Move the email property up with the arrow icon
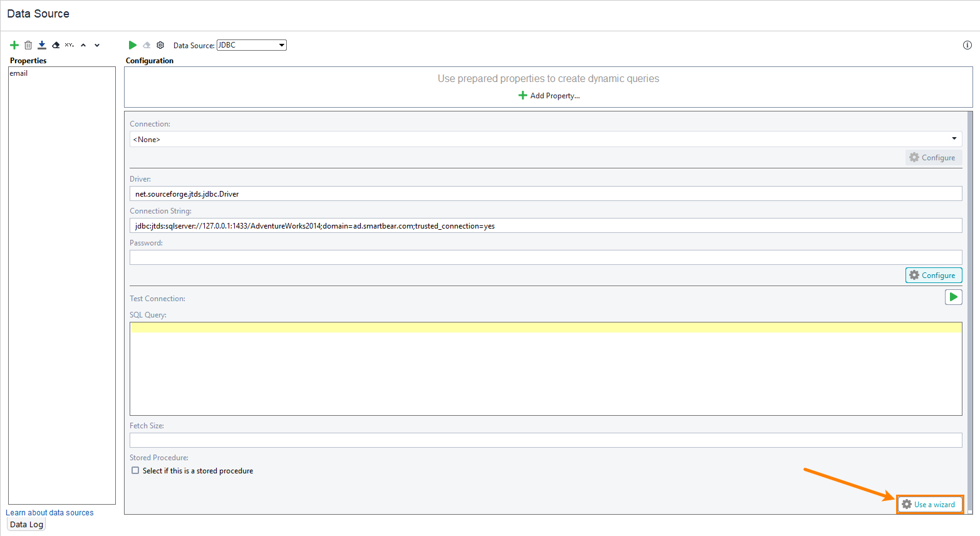 click(83, 44)
